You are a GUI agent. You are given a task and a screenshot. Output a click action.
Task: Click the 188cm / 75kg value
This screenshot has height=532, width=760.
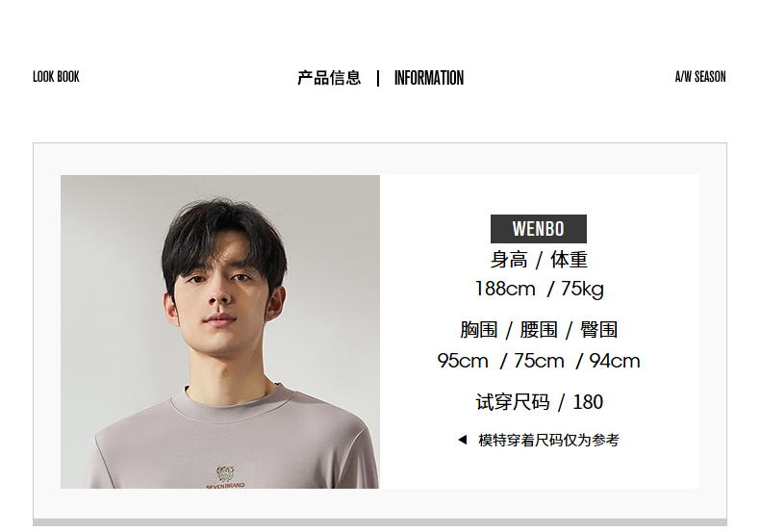pos(539,289)
